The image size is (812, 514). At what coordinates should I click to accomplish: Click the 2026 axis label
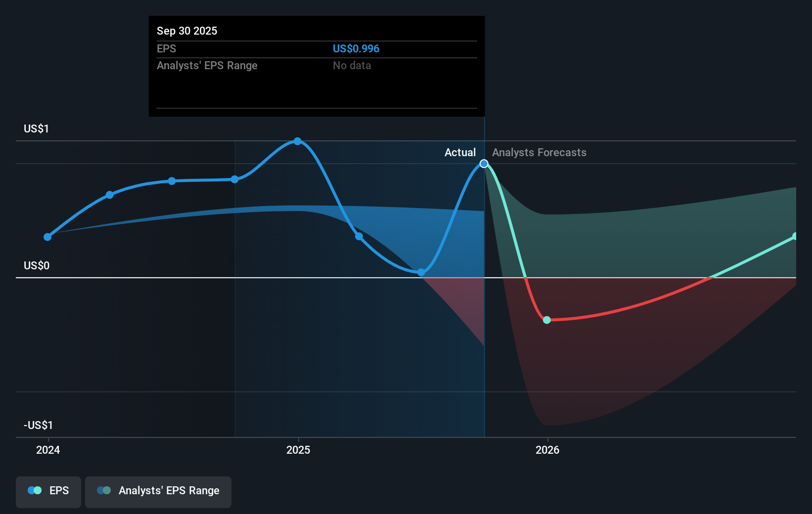(x=546, y=450)
